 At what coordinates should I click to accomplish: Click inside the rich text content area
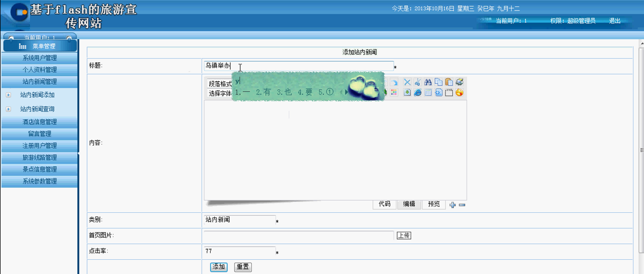335,150
